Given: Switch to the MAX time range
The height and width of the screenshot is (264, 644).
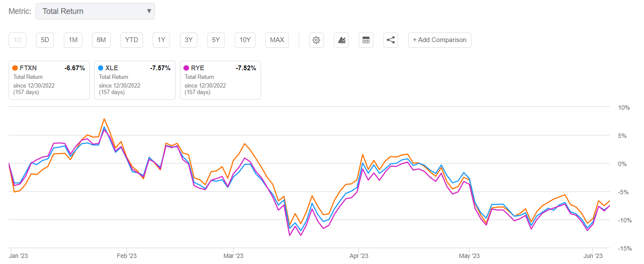Looking at the screenshot, I should click(x=277, y=40).
